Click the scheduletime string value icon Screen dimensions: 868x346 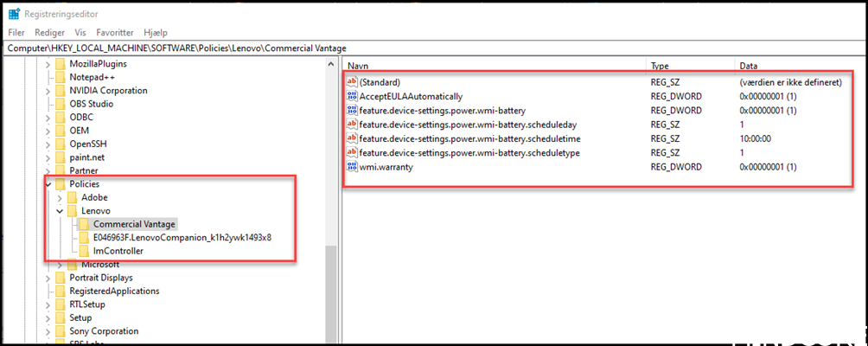point(352,138)
